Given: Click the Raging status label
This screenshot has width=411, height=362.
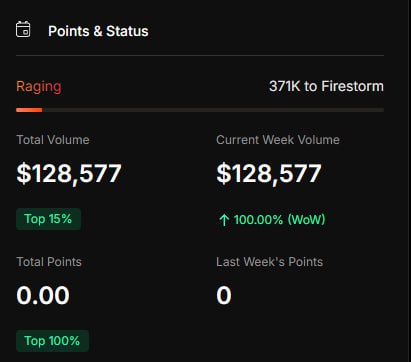Looking at the screenshot, I should coord(39,87).
